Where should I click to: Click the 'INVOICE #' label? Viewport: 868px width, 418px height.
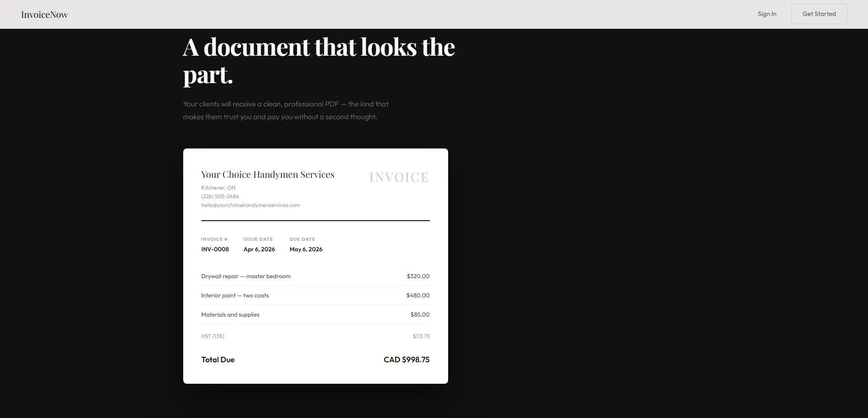click(214, 239)
